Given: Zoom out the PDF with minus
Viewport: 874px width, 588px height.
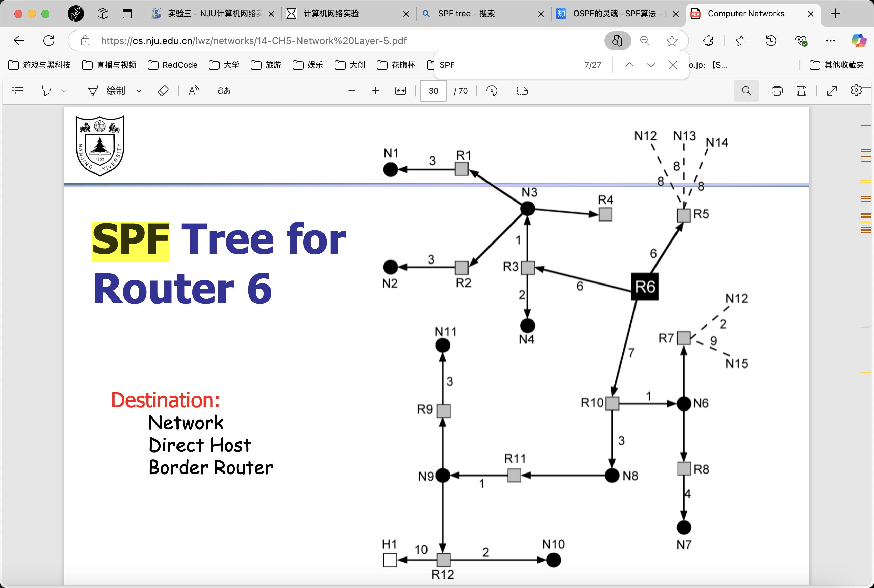Looking at the screenshot, I should tap(351, 90).
